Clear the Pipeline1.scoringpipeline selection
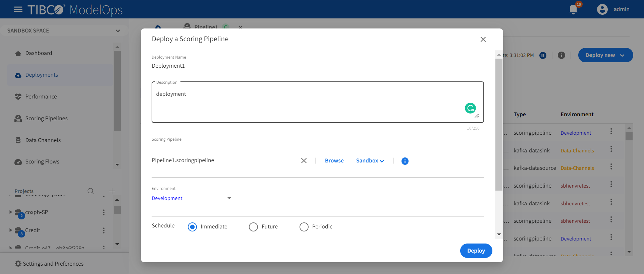 coord(304,161)
